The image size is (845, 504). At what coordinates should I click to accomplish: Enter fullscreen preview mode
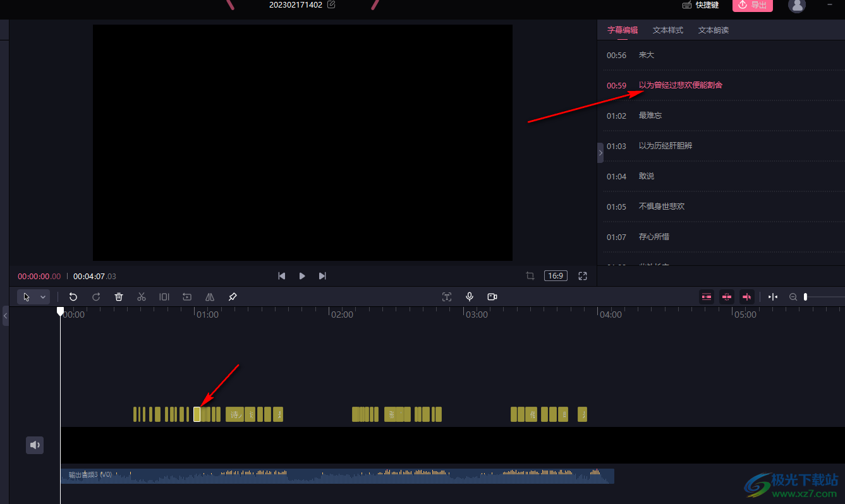point(583,276)
